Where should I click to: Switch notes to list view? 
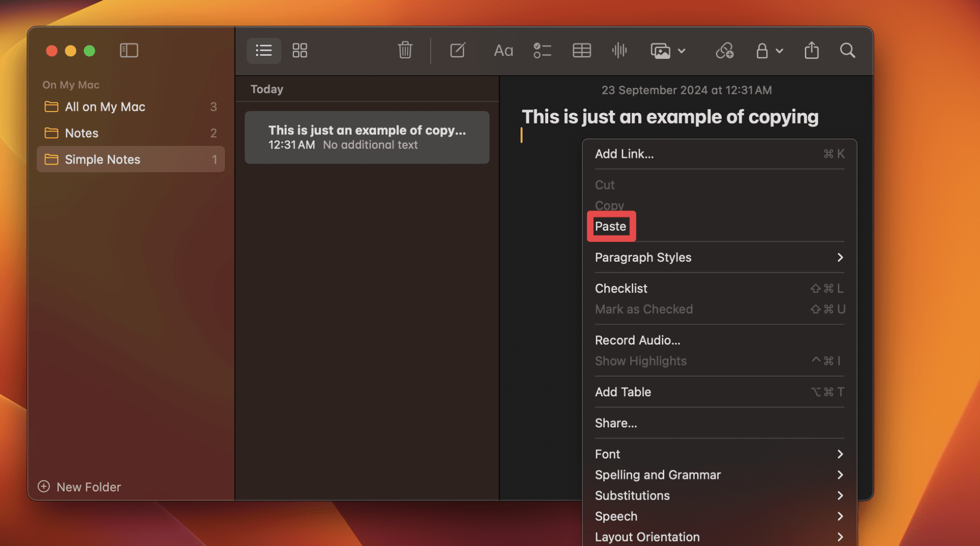coord(264,50)
